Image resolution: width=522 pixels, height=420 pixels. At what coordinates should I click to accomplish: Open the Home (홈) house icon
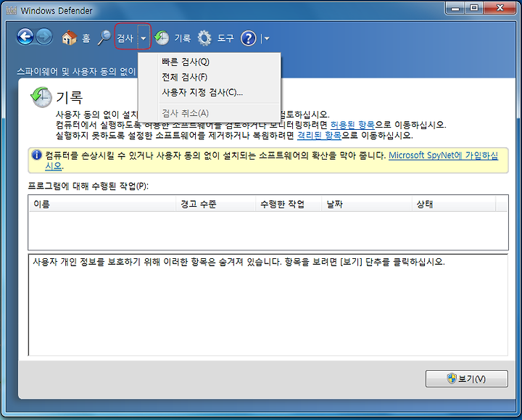(70, 38)
